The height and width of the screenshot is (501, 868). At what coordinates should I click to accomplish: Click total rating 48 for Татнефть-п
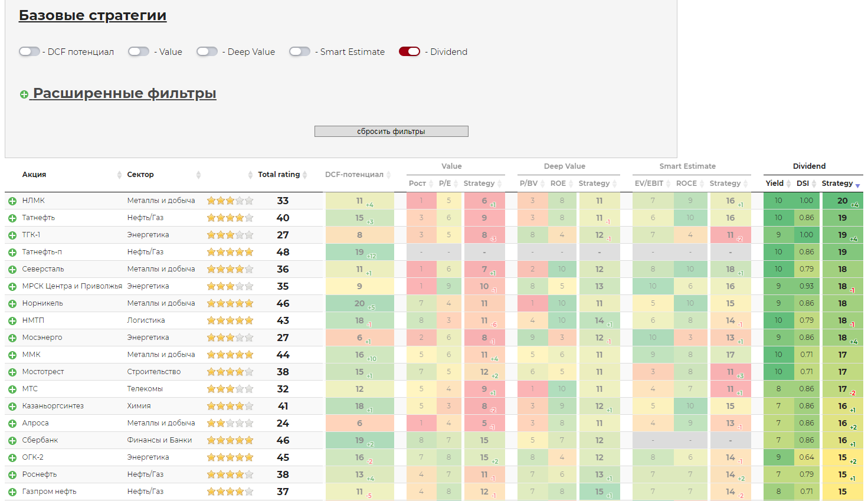(x=283, y=252)
